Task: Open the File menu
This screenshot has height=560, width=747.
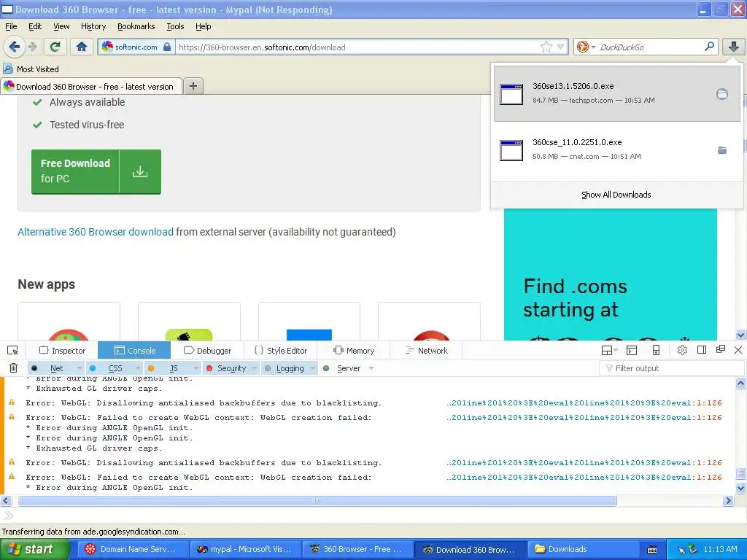Action: point(11,26)
